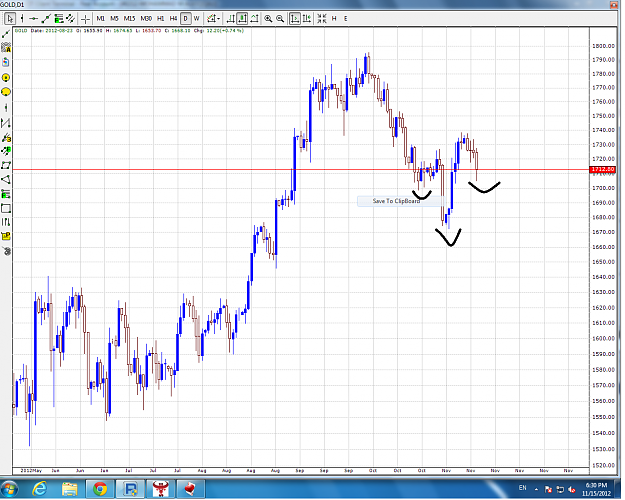The width and height of the screenshot is (625, 500).
Task: Select the trendline tool in the left sidebar
Action: click(x=6, y=35)
